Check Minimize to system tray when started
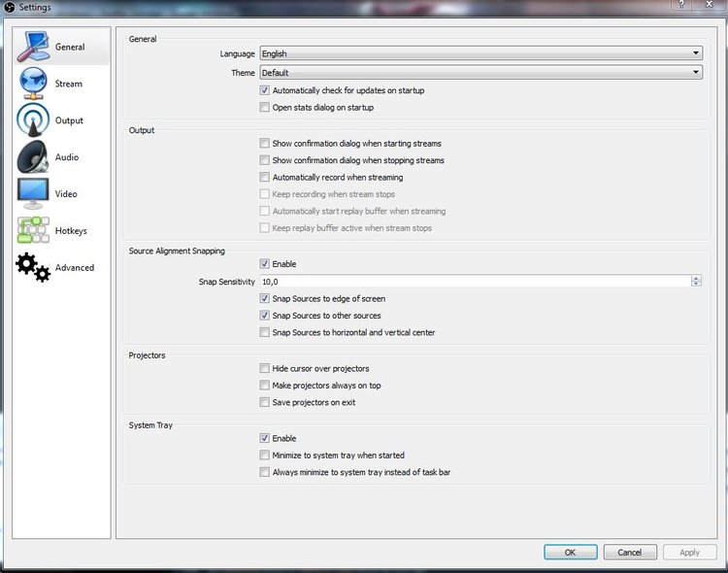 pyautogui.click(x=265, y=455)
